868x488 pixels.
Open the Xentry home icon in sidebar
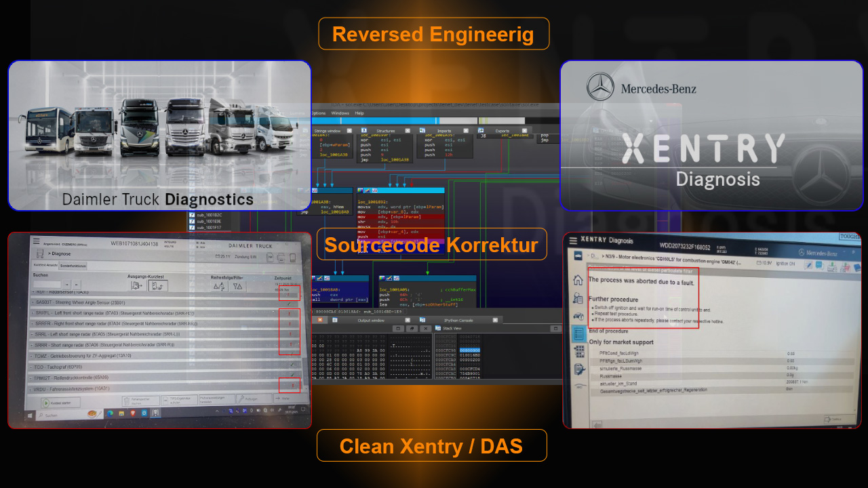[578, 280]
